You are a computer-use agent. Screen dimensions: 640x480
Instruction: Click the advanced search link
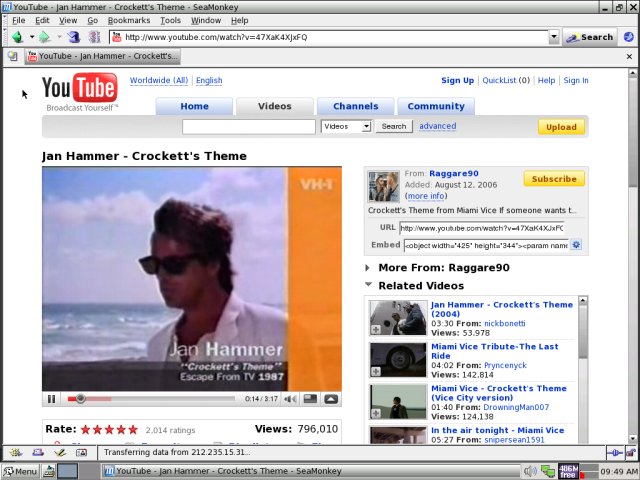click(x=438, y=126)
